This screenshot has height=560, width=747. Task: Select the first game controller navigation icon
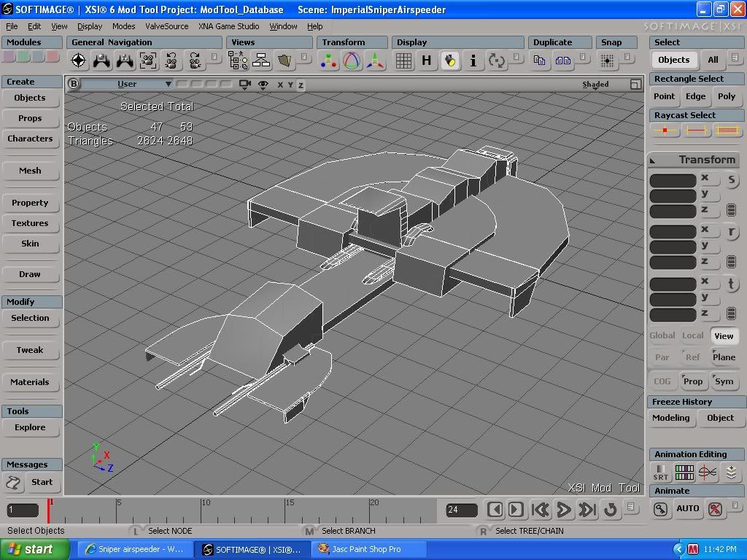[101, 61]
